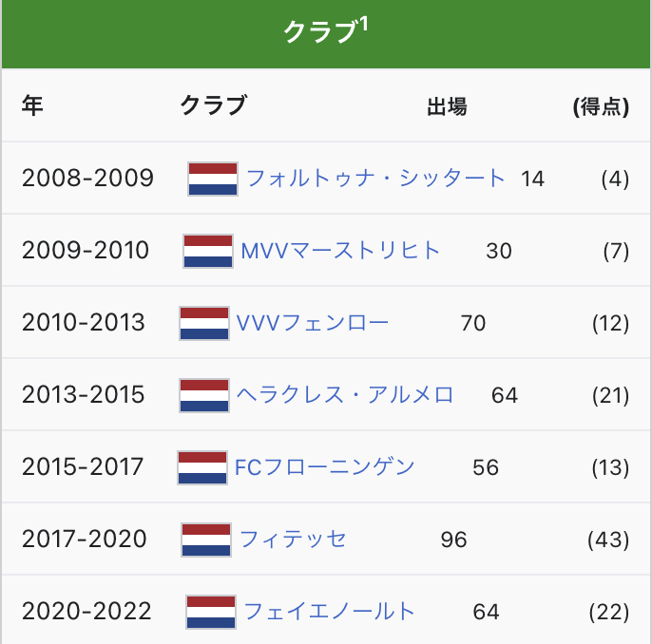The height and width of the screenshot is (644, 652).
Task: Click the (得点) column header
Action: (601, 106)
